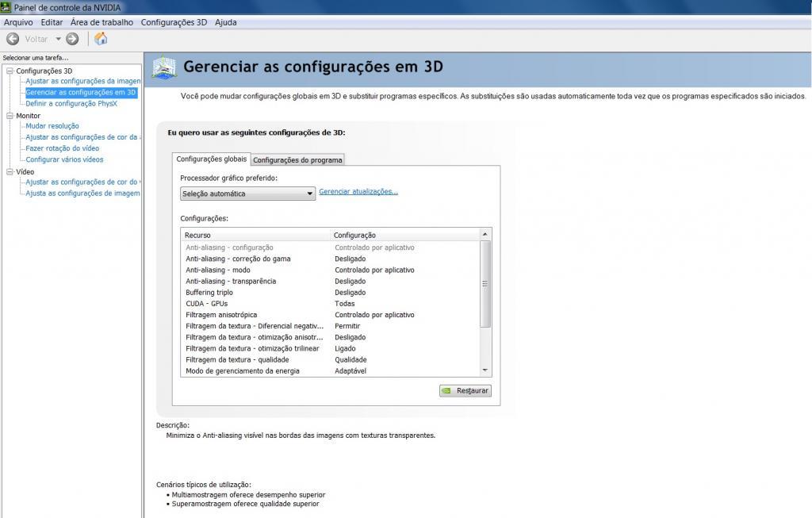
Task: Select Configurar vários vídeos task
Action: coord(65,159)
